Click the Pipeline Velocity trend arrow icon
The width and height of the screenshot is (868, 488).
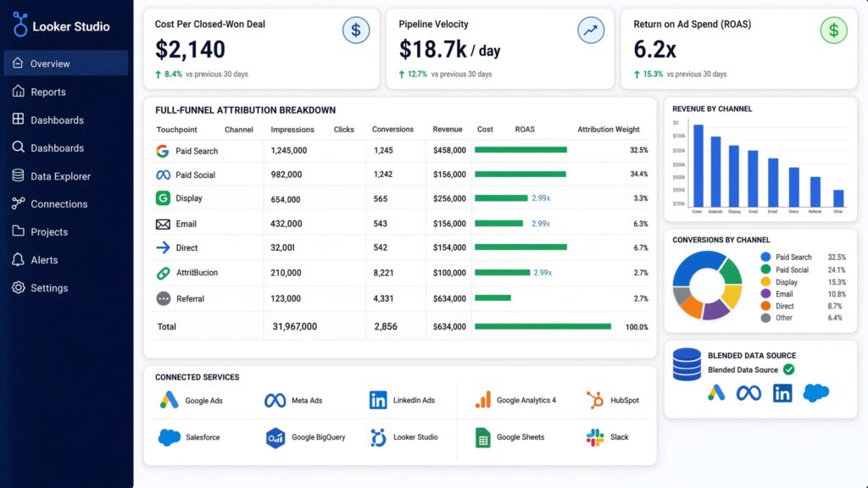click(x=591, y=30)
